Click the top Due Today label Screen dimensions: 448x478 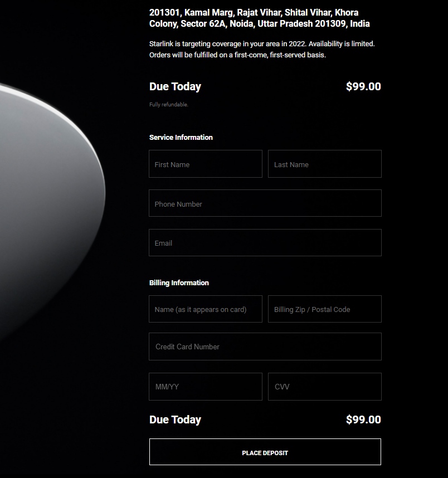click(175, 86)
